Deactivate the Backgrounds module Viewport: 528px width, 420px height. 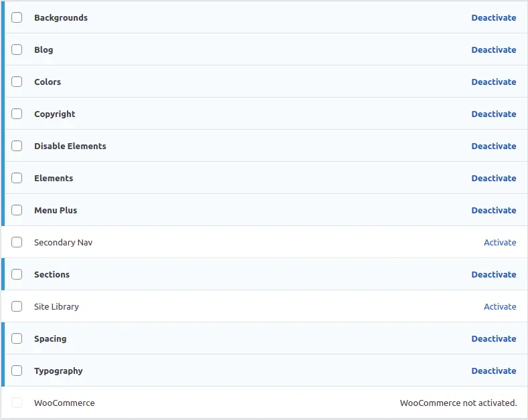click(493, 17)
